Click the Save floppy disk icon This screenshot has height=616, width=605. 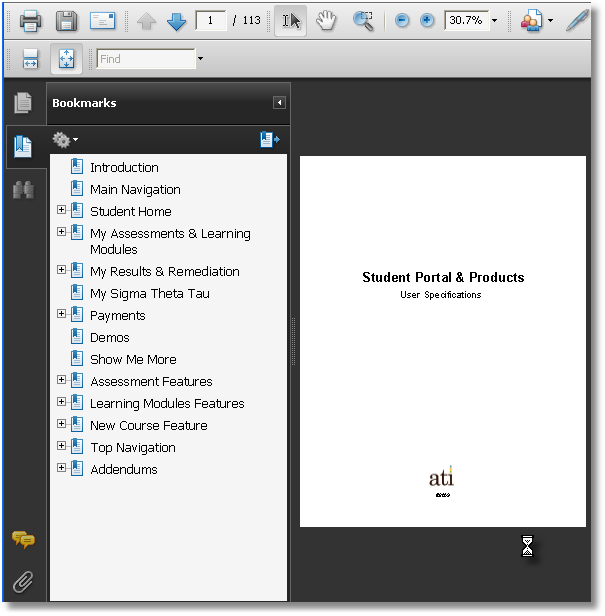pos(66,21)
